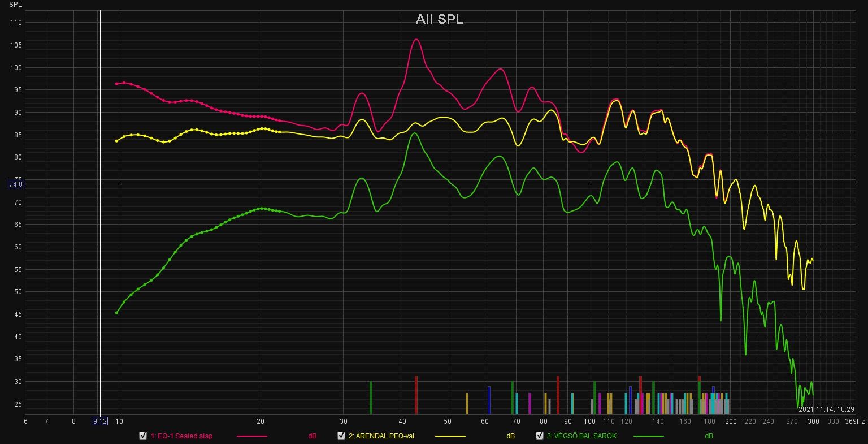
Task: Toggle the ARENDAL PEQ-val trace checkbox
Action: pyautogui.click(x=341, y=436)
